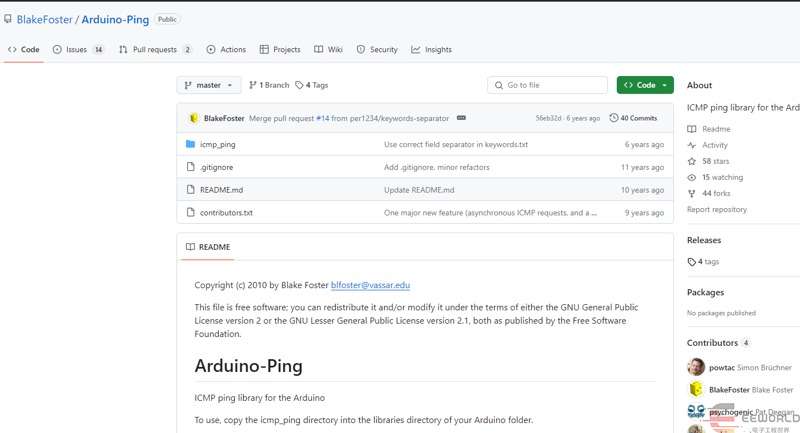The image size is (800, 433).
Task: Open the Insights tab
Action: pos(431,49)
